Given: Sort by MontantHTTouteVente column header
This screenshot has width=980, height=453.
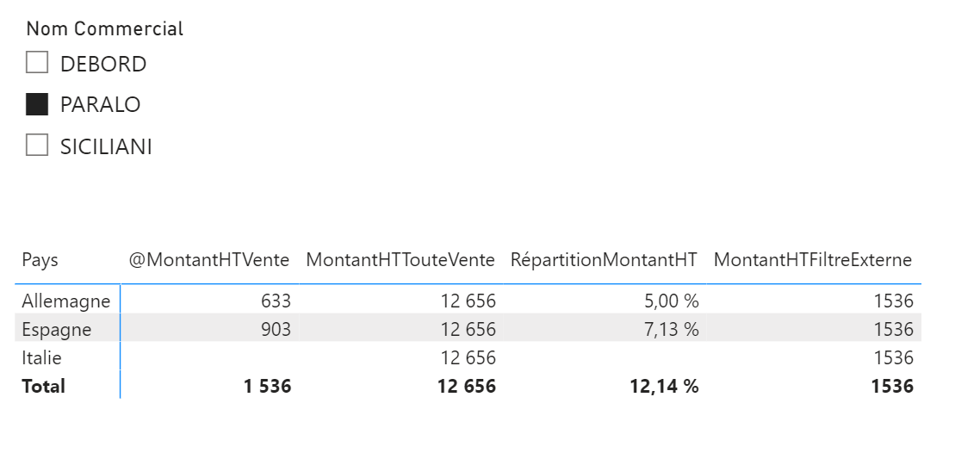Looking at the screenshot, I should click(400, 260).
